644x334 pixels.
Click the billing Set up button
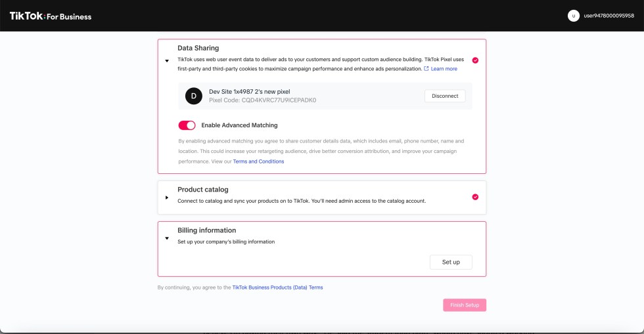pos(451,262)
